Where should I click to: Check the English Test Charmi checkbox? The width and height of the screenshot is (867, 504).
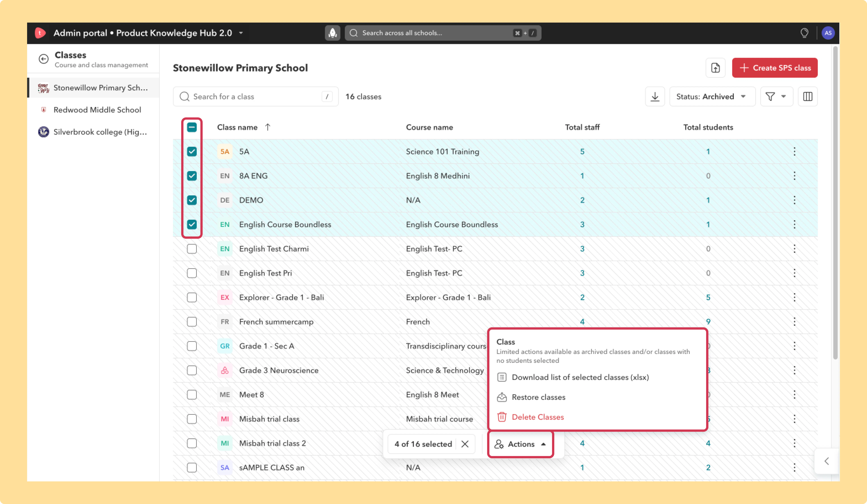pyautogui.click(x=192, y=249)
